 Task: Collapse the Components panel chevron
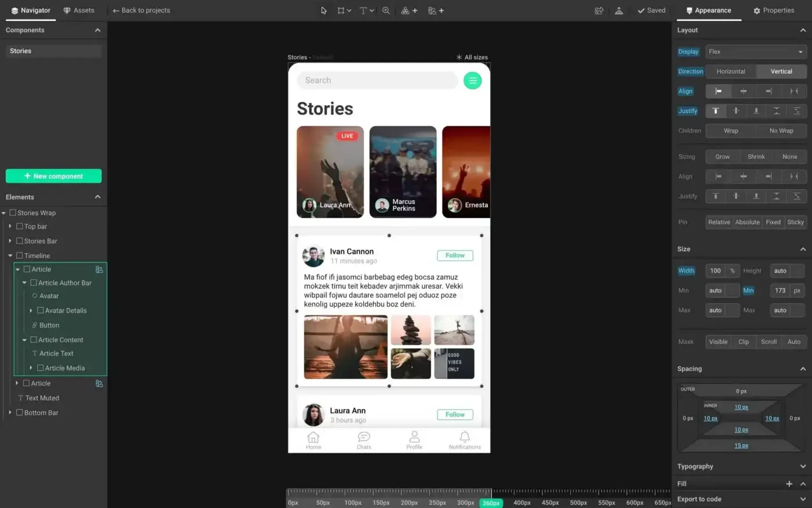(97, 30)
